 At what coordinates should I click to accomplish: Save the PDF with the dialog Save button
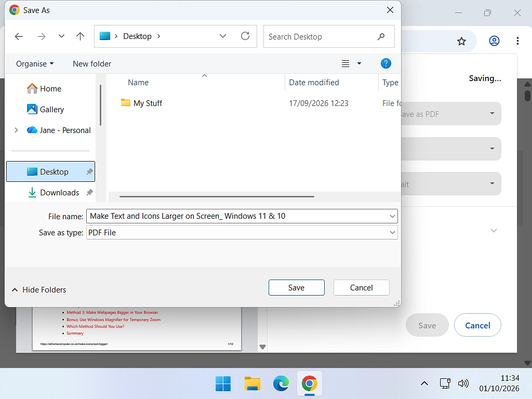point(296,288)
